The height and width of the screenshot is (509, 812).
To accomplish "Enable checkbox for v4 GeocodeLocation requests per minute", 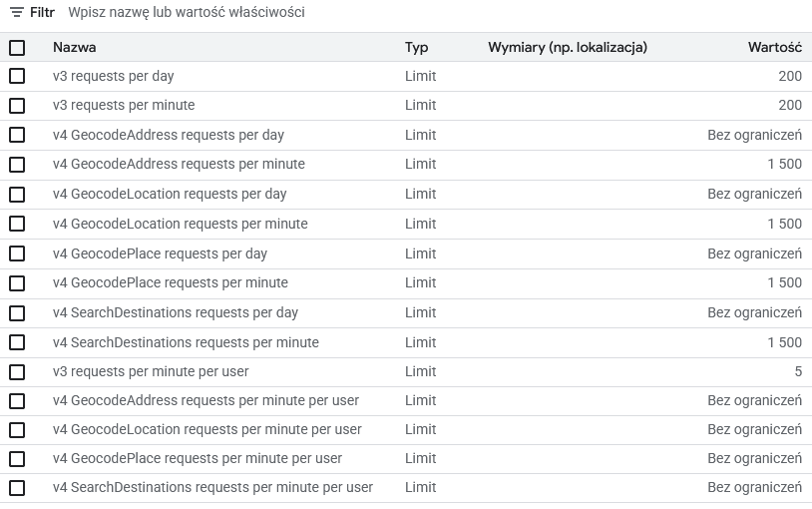I will (x=17, y=224).
